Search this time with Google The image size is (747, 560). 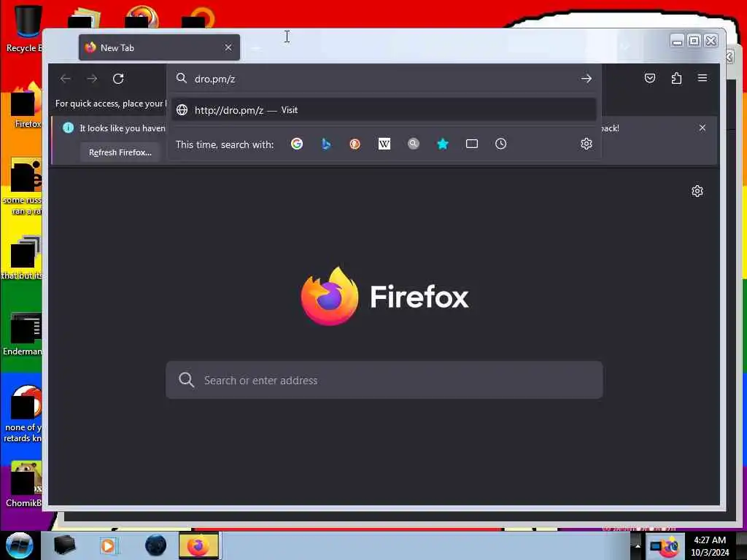click(x=297, y=144)
